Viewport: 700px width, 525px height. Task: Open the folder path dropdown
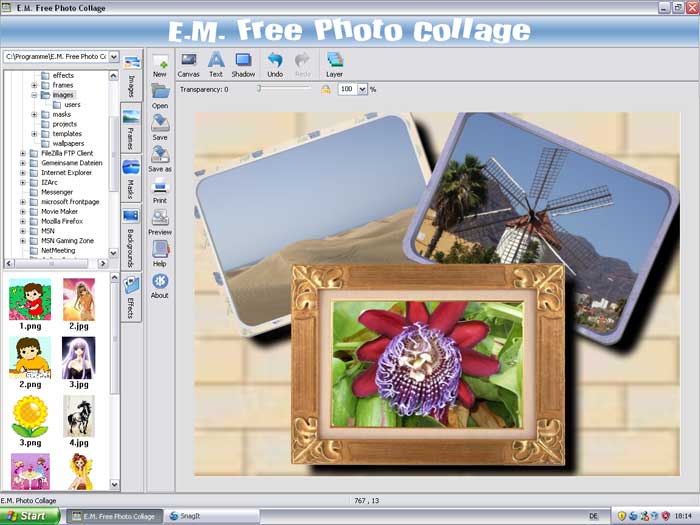[113, 57]
